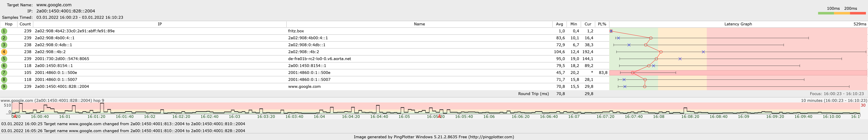Click the IP column header
Screen dimensions: 868x140
pyautogui.click(x=160, y=24)
